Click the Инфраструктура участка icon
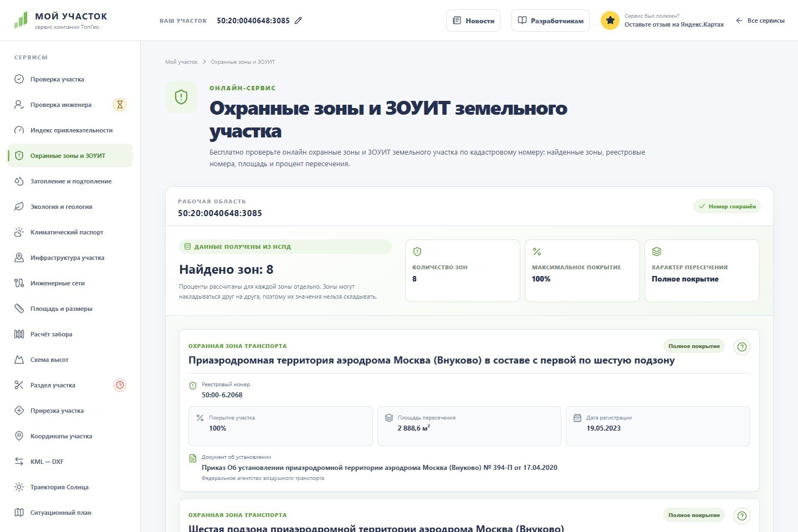The height and width of the screenshot is (532, 798). [19, 258]
